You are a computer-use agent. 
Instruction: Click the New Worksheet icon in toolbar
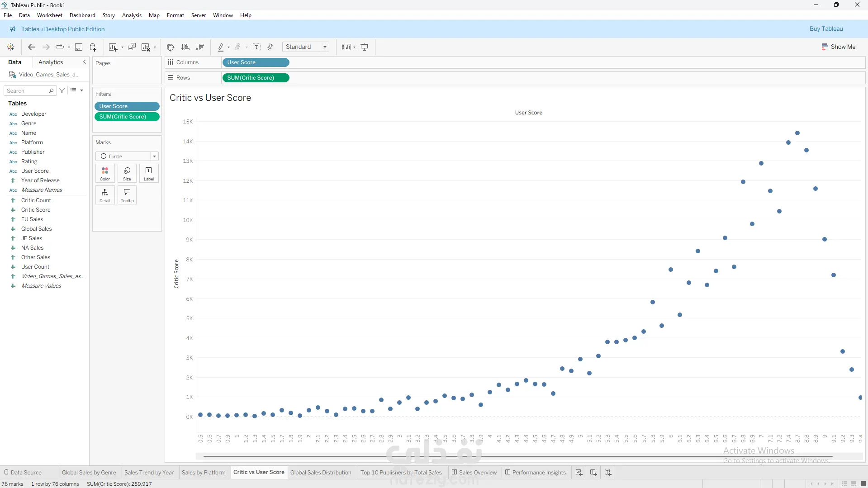(x=113, y=47)
